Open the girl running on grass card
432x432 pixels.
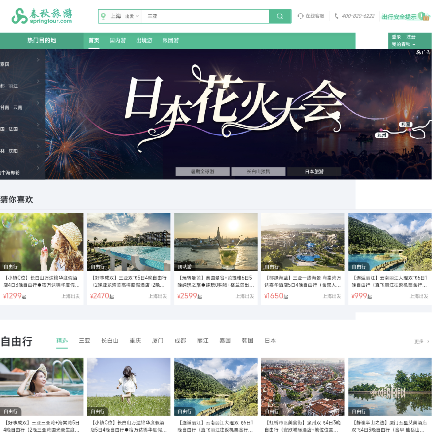[x=129, y=395]
